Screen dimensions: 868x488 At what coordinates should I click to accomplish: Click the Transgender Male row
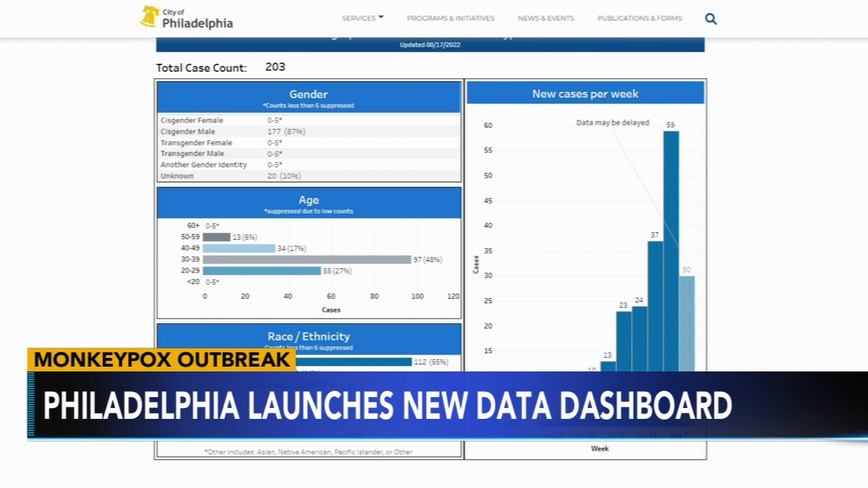(309, 154)
